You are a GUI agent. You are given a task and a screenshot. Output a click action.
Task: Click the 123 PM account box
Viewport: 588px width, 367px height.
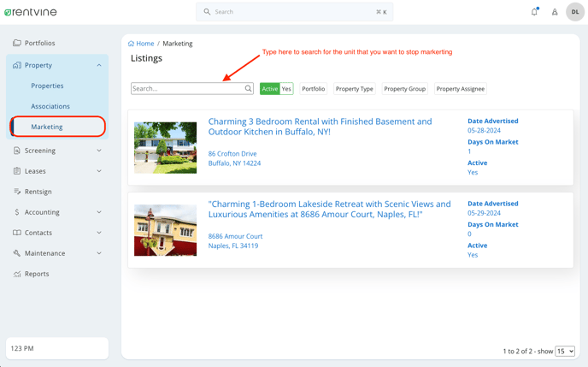pyautogui.click(x=57, y=348)
